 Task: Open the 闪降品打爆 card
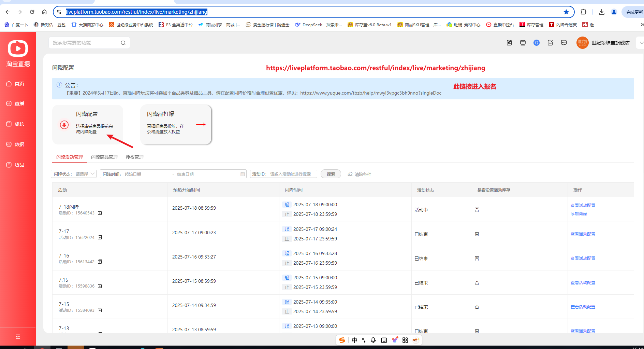pos(176,125)
